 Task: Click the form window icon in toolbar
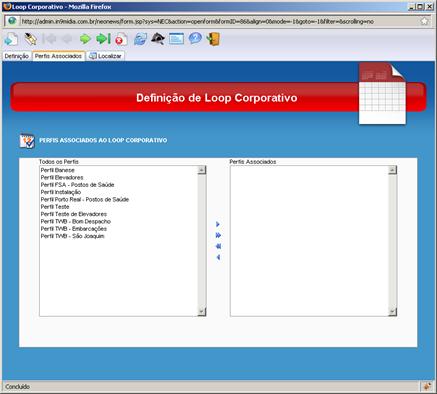click(x=176, y=39)
